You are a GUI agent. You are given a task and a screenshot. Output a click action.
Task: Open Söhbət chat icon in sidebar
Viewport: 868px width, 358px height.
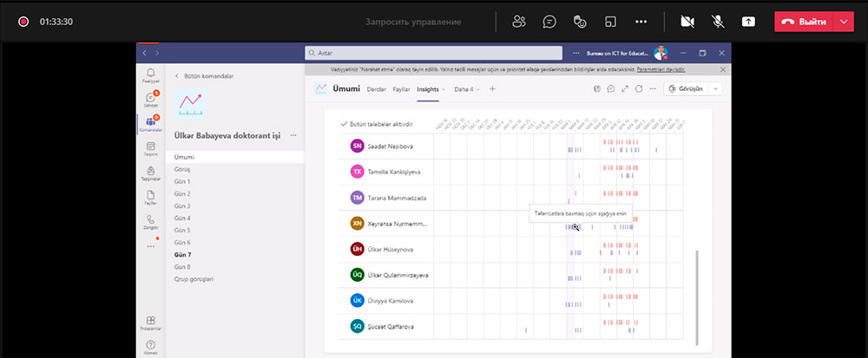pos(150,100)
